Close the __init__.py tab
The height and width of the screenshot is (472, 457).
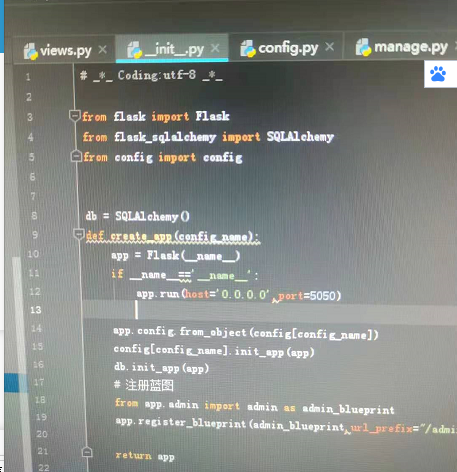(215, 49)
